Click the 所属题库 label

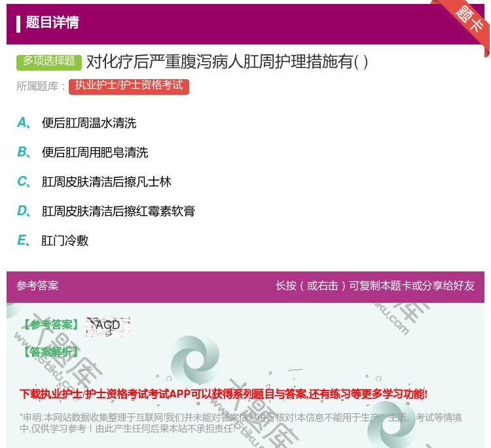41,86
